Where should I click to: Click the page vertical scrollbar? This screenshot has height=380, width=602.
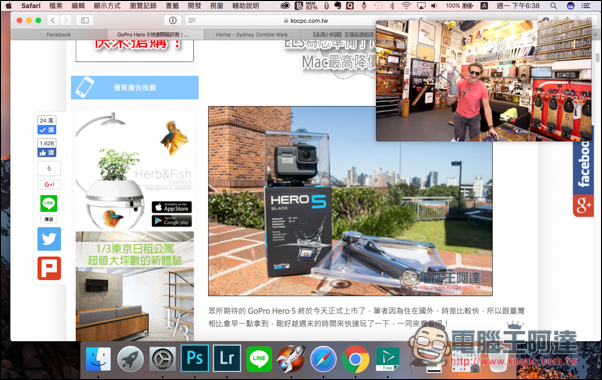point(597,58)
